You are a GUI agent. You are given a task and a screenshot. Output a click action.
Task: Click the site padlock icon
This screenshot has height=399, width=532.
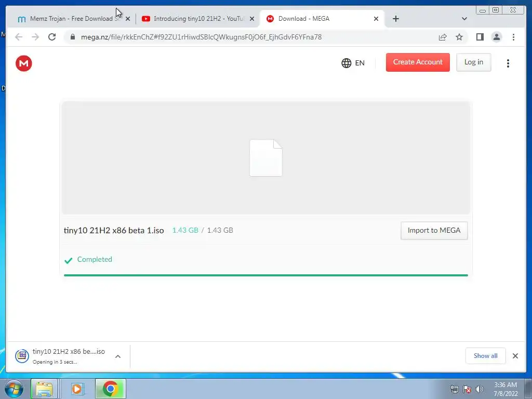[x=73, y=37]
